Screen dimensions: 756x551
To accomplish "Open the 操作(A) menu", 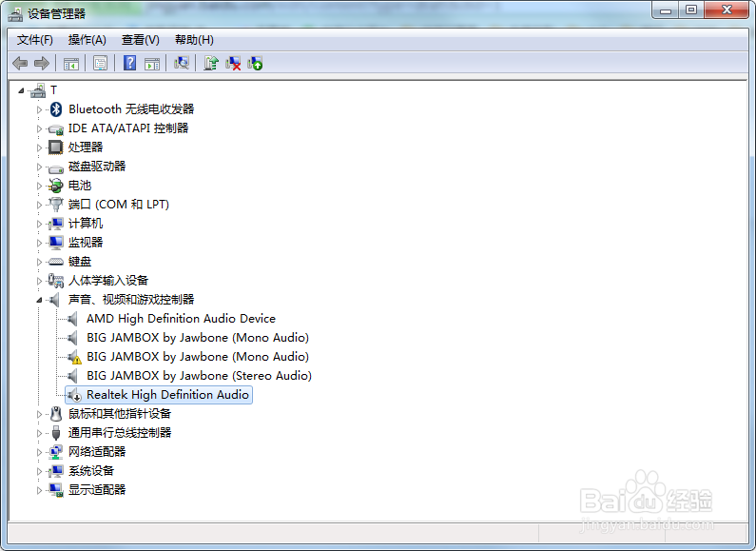I will coord(87,40).
